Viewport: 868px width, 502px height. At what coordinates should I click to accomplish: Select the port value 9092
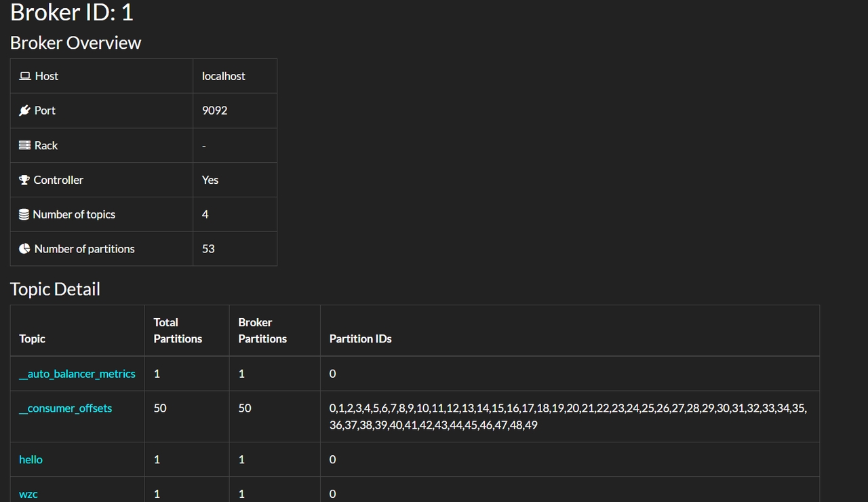click(x=214, y=111)
